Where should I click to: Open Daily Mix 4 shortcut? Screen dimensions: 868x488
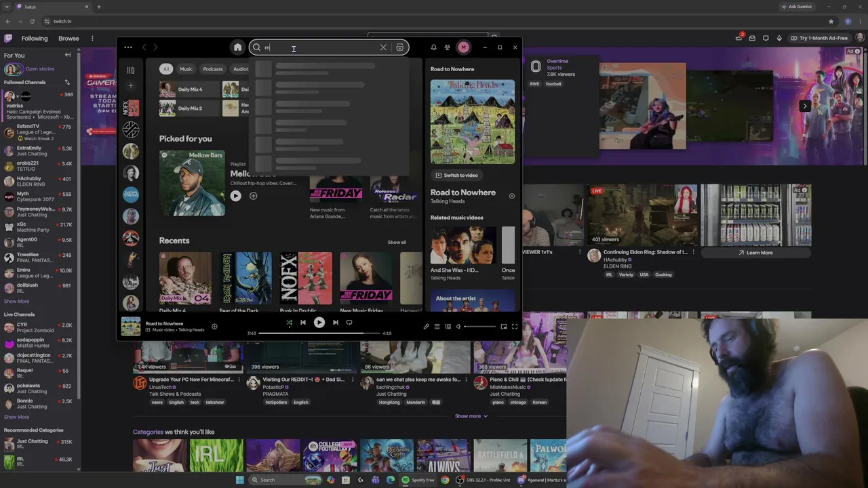pyautogui.click(x=189, y=89)
